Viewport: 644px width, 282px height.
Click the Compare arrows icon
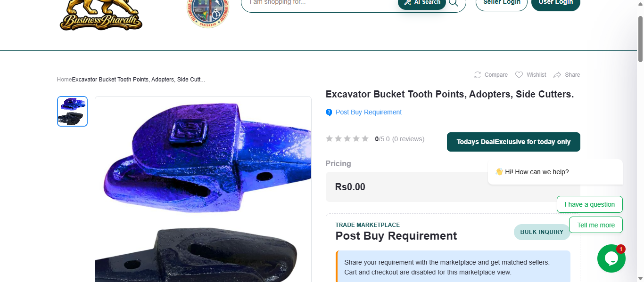[478, 75]
